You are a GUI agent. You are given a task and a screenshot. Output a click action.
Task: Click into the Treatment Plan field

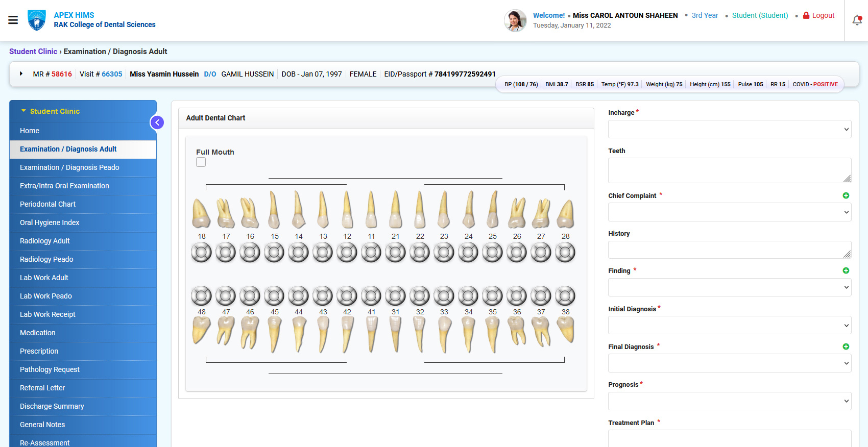[730, 438]
